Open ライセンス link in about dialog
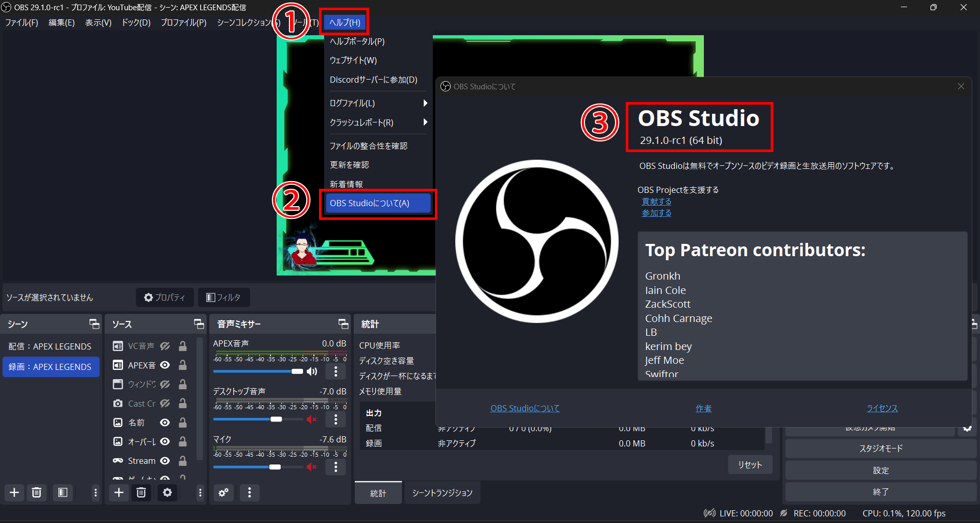The image size is (980, 523). click(x=882, y=408)
